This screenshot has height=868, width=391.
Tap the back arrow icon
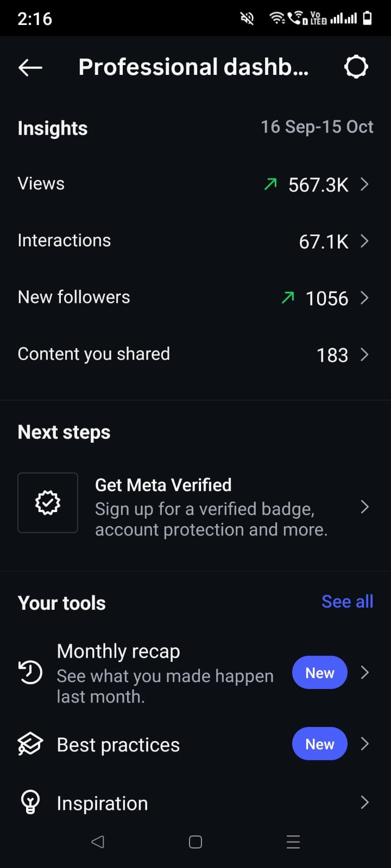pyautogui.click(x=30, y=67)
